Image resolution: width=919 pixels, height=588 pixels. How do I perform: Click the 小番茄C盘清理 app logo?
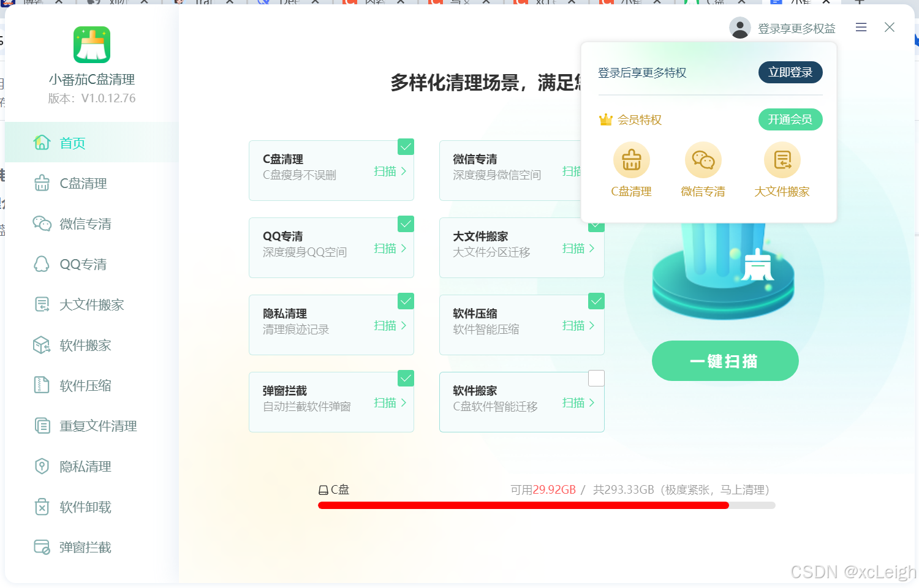point(92,45)
